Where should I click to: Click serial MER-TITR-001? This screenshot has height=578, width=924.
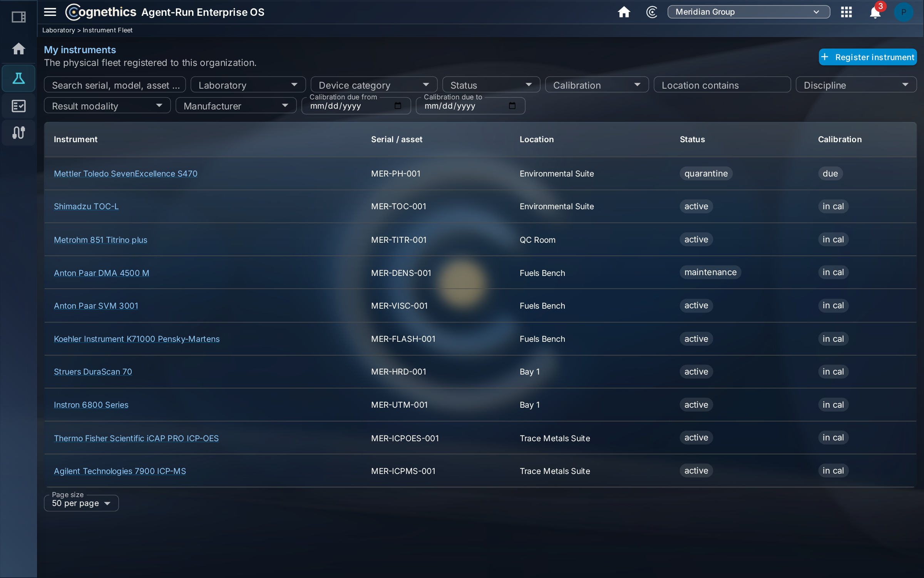[x=399, y=240]
